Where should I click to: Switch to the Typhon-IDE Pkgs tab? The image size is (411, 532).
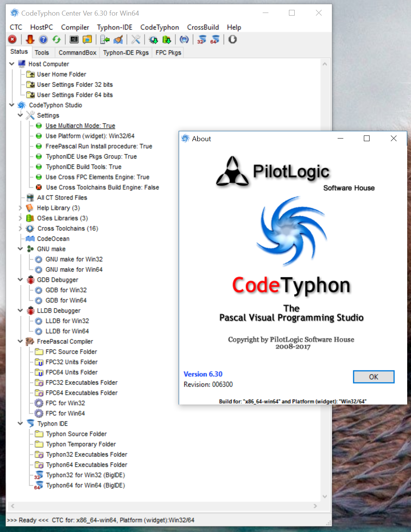pyautogui.click(x=126, y=53)
